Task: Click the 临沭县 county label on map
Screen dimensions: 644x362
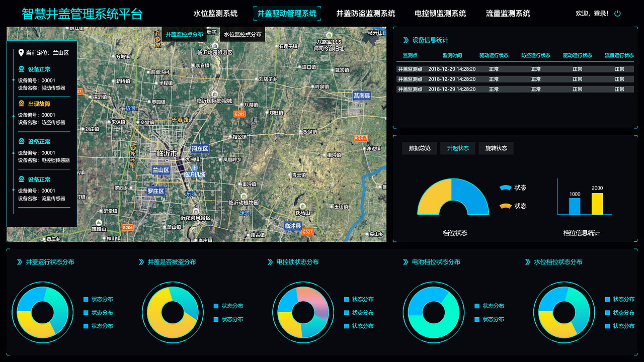Action: pos(293,226)
